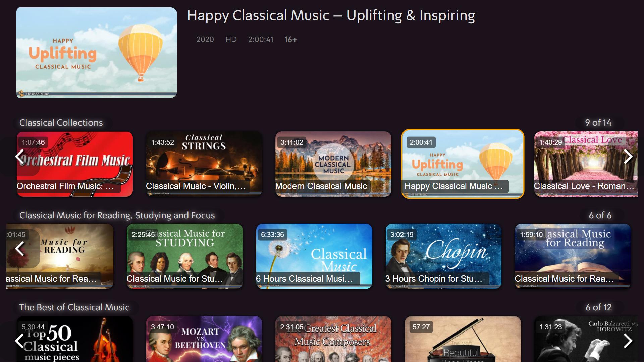Advance Classical Collections row with right arrow
This screenshot has height=362, width=644.
628,157
